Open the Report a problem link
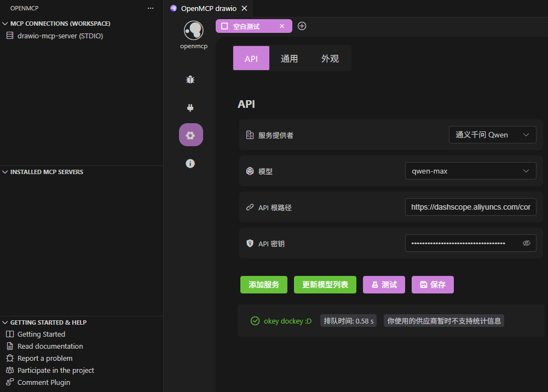The image size is (548, 392). pyautogui.click(x=45, y=359)
